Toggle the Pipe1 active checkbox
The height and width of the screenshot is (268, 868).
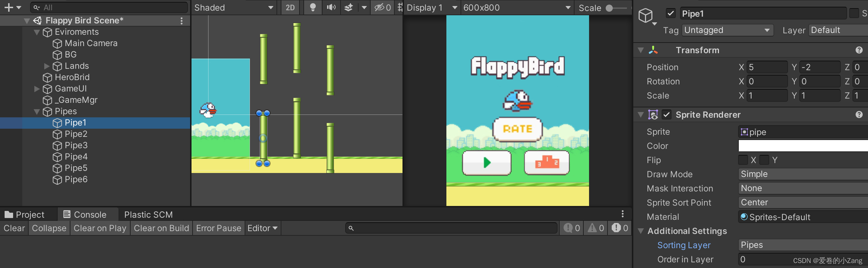(x=670, y=13)
